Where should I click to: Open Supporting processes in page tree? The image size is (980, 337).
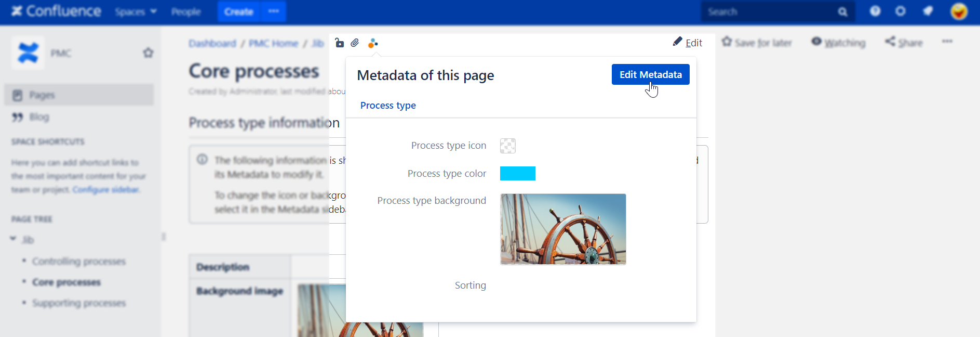tap(79, 303)
